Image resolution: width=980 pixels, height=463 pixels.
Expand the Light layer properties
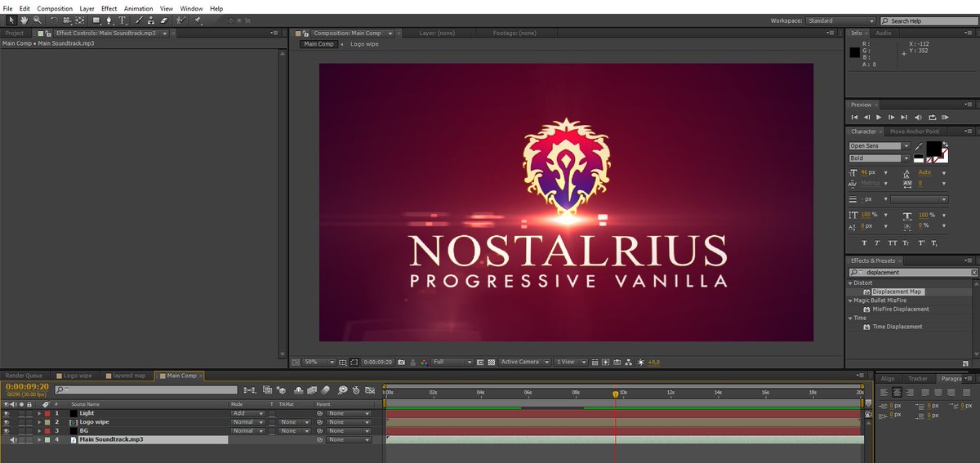[x=38, y=413]
